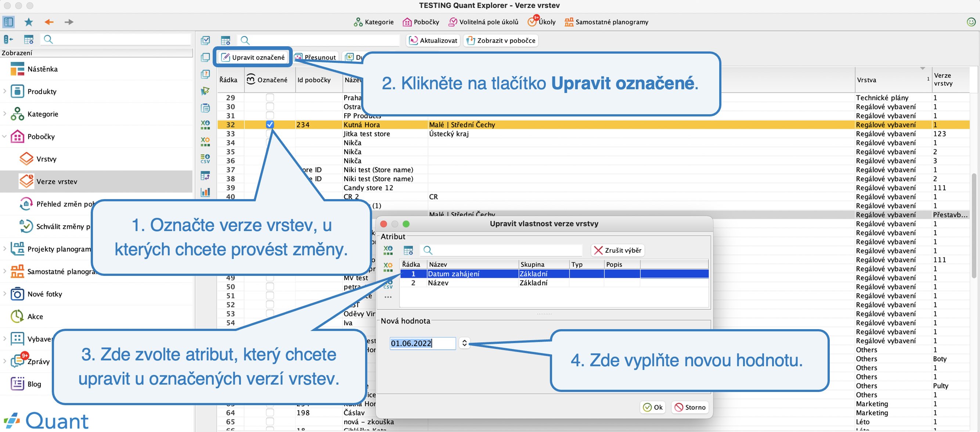Check the checkbox in row 29
980x432 pixels.
[270, 97]
